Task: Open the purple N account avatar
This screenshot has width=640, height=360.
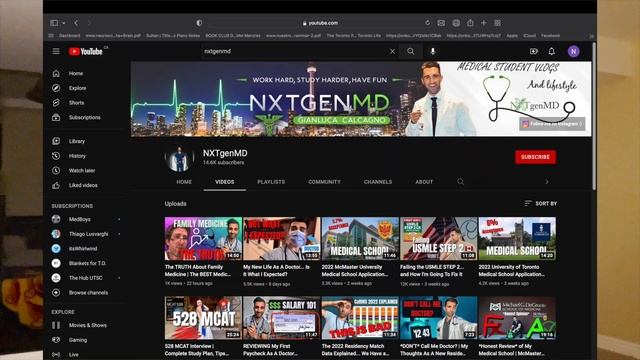Action: click(573, 51)
